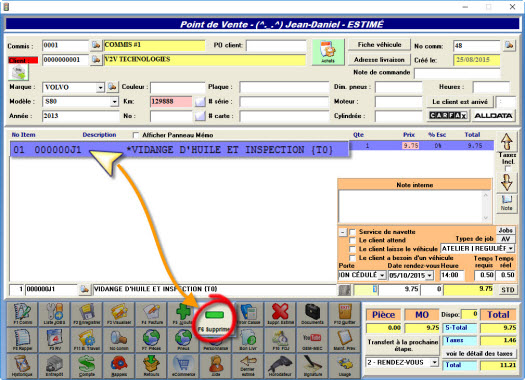Image resolution: width=525 pixels, height=380 pixels.
Task: Open the Modèle S80 dropdown
Action: (x=115, y=101)
